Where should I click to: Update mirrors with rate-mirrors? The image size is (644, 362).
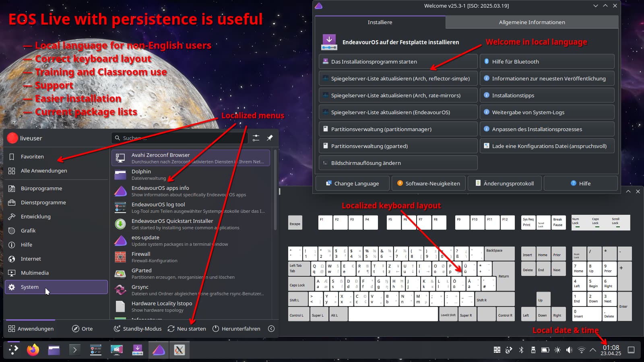(398, 95)
